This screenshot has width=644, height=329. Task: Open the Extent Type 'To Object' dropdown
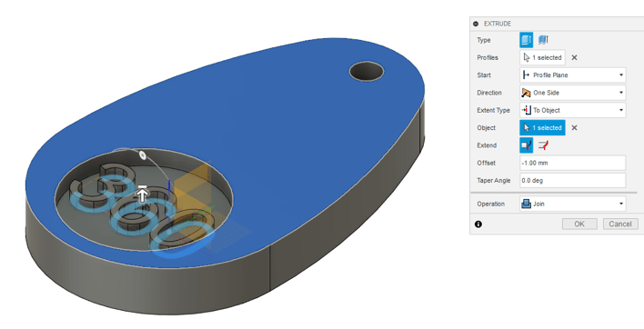[572, 110]
